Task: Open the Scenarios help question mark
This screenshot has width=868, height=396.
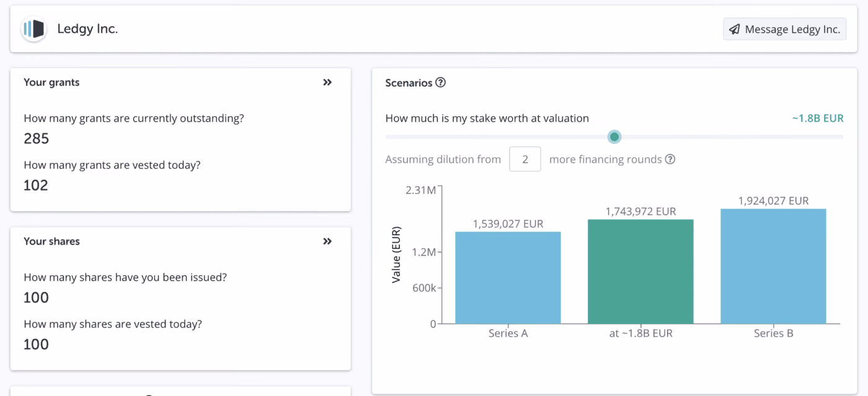Action: (441, 83)
